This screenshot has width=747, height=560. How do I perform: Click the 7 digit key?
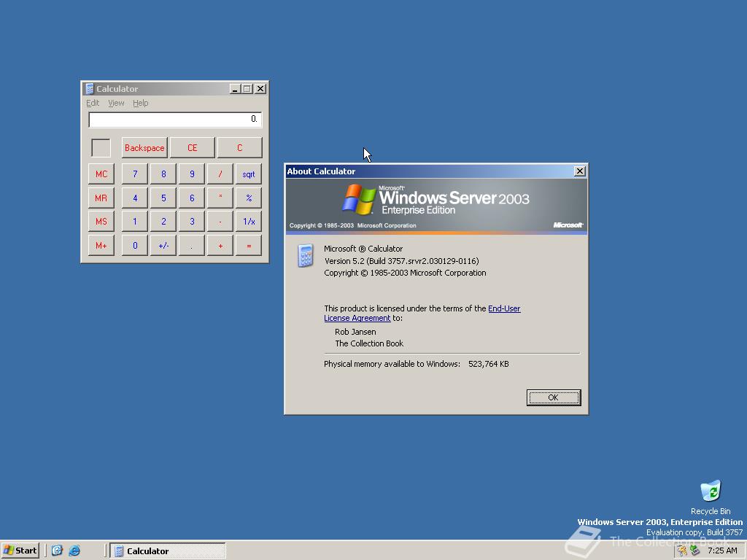135,174
